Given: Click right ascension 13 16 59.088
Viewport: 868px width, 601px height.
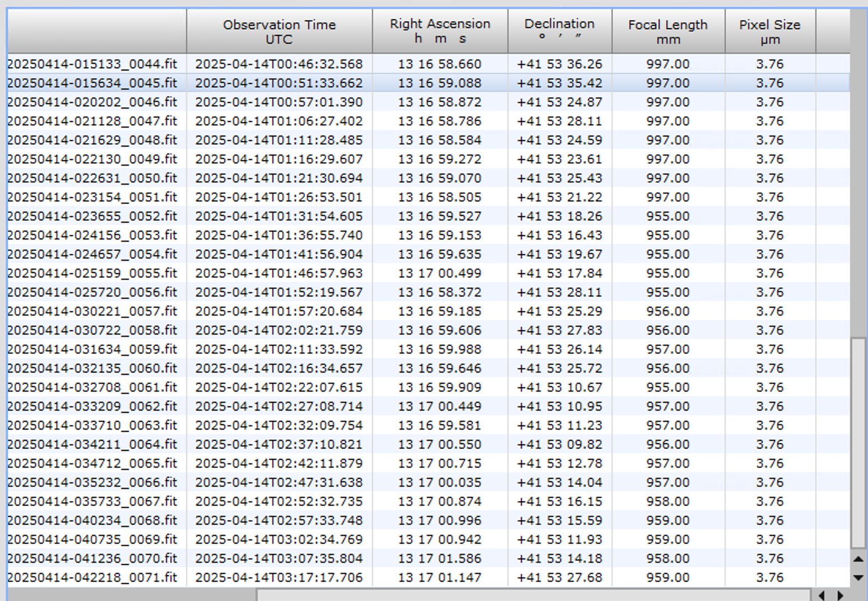Looking at the screenshot, I should [x=440, y=83].
